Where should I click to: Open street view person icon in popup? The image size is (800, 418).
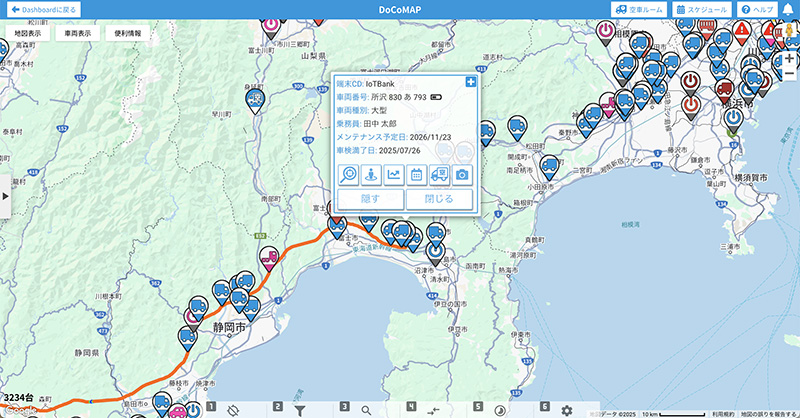[372, 174]
